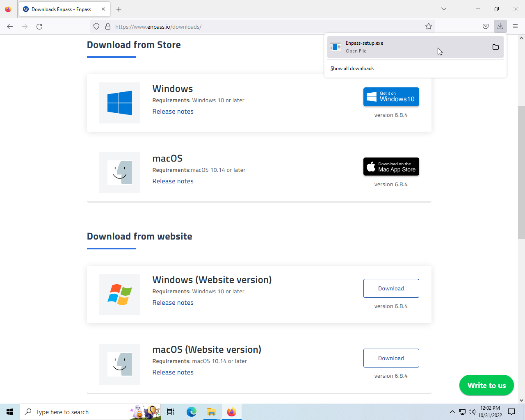Save page to Pocket

(x=486, y=27)
